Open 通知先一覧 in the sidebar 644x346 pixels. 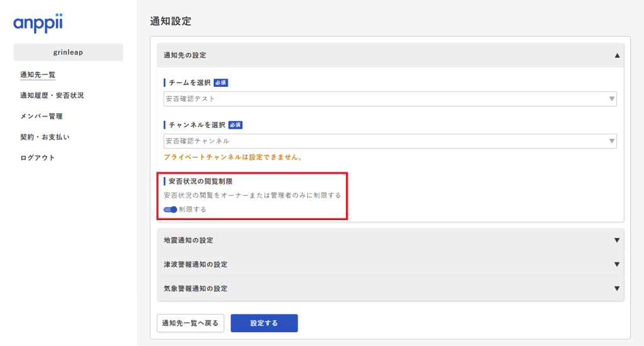pos(38,75)
